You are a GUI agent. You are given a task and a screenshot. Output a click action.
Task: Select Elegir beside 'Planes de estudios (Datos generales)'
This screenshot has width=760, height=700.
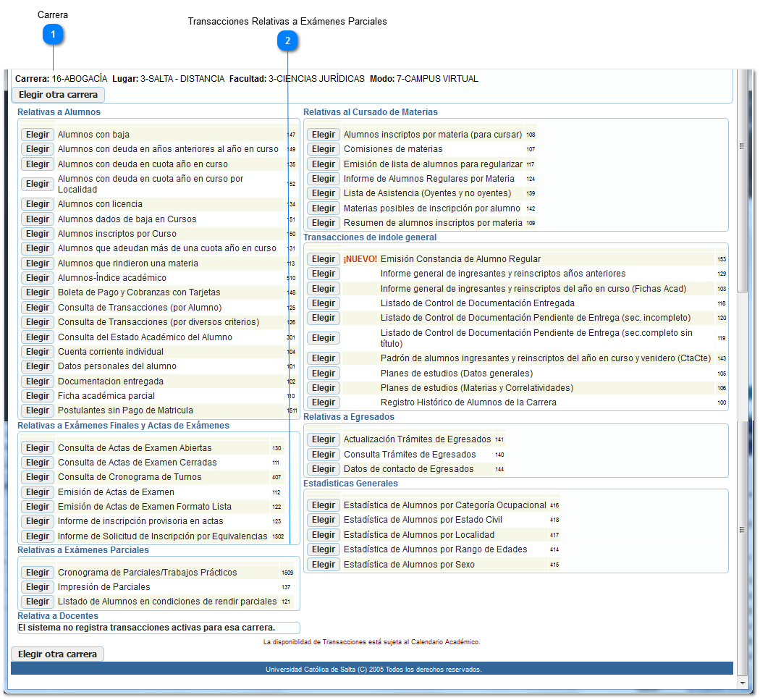pos(324,374)
